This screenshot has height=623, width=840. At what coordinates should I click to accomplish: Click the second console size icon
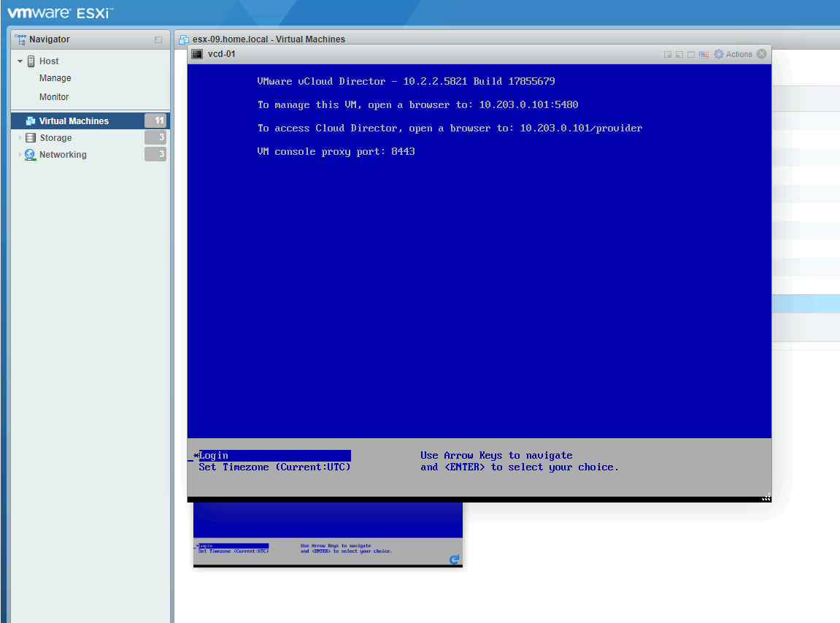click(679, 54)
